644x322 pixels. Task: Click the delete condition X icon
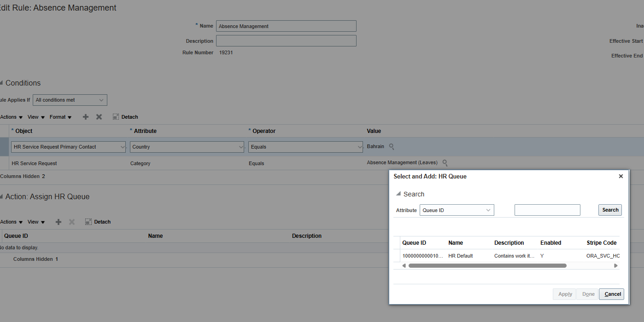click(99, 117)
